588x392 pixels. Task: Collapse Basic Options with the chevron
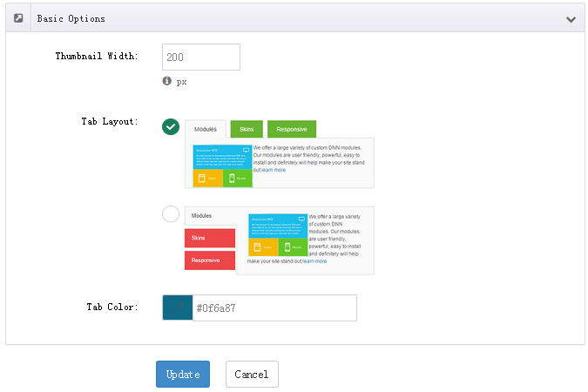pos(571,19)
